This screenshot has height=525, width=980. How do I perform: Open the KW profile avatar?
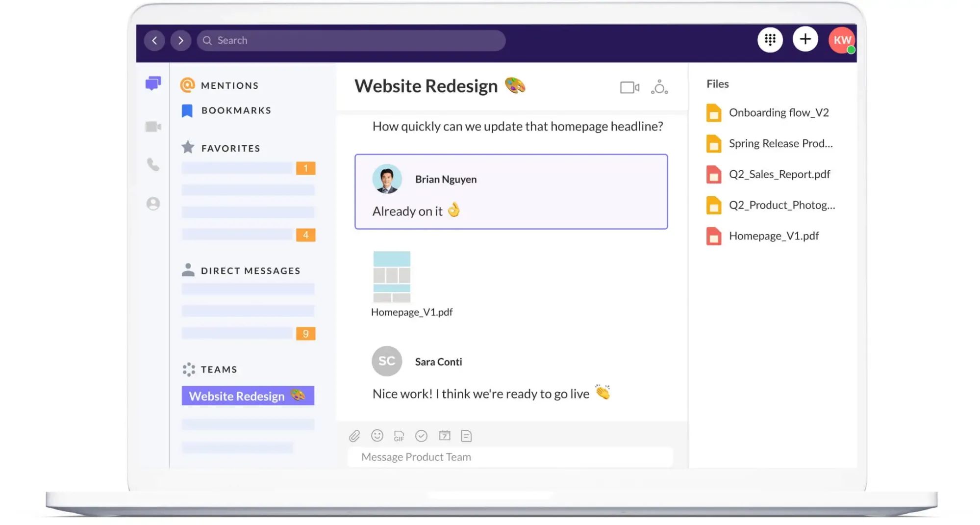841,40
